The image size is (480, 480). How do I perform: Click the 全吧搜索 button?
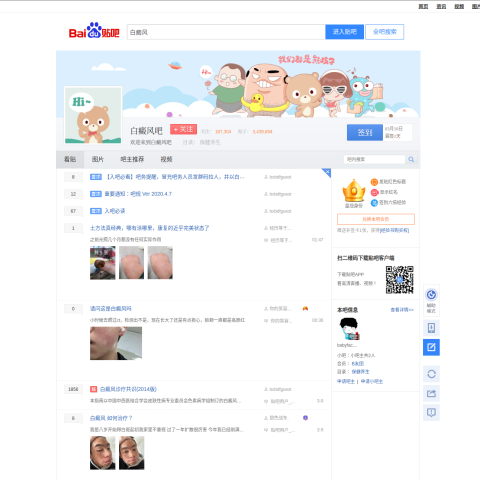tap(385, 32)
